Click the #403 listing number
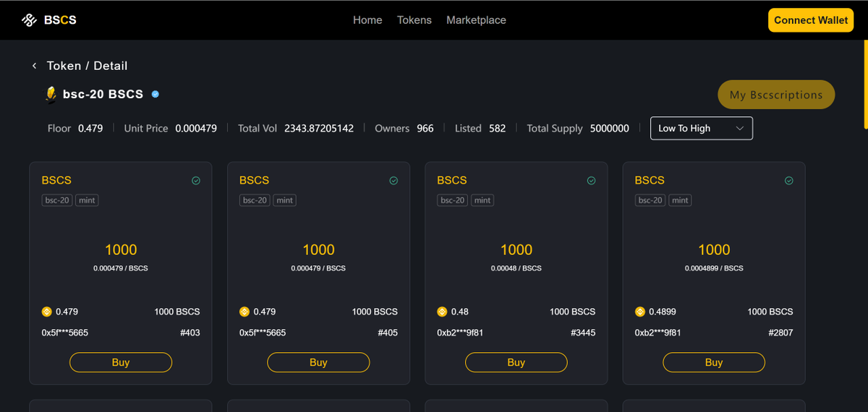Viewport: 868px width, 412px height. click(190, 333)
